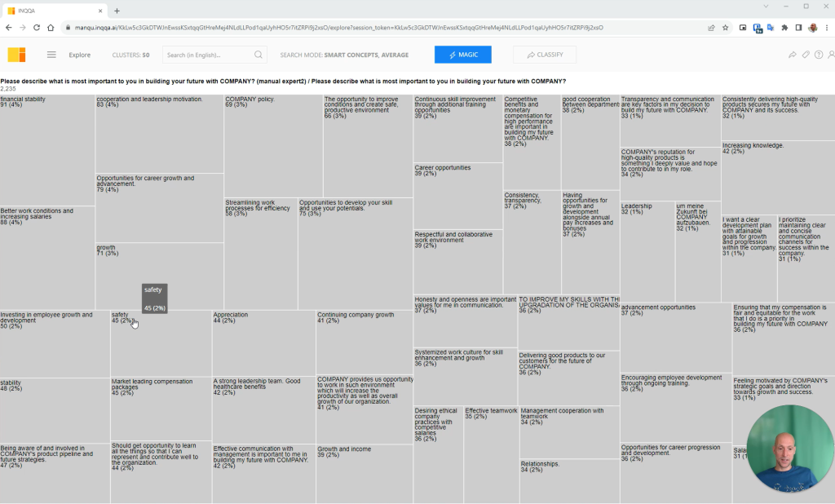The height and width of the screenshot is (504, 835).
Task: Open the hamburger menu next to Explore
Action: [x=51, y=55]
